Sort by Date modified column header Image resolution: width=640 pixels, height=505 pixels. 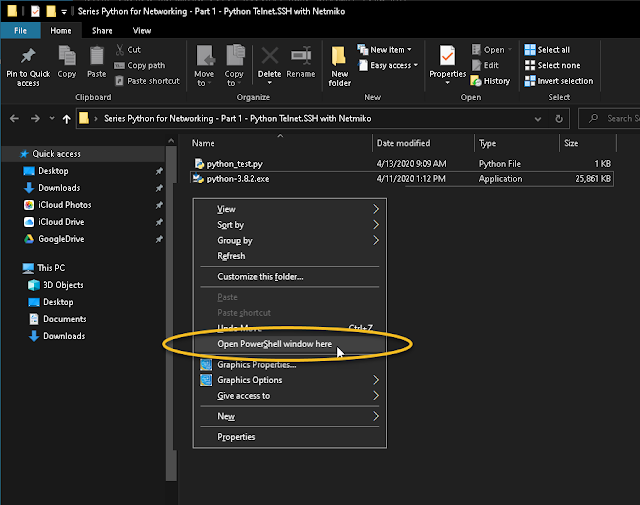pos(423,143)
